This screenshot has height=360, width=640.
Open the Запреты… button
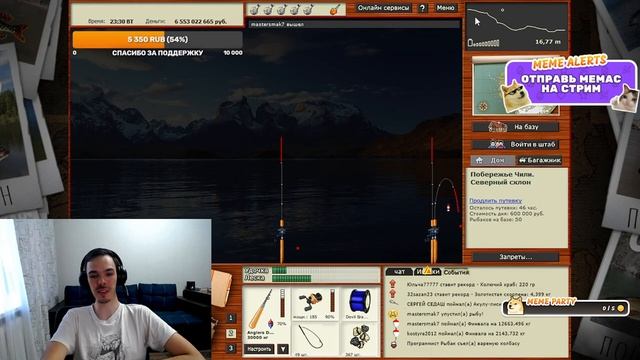click(516, 257)
